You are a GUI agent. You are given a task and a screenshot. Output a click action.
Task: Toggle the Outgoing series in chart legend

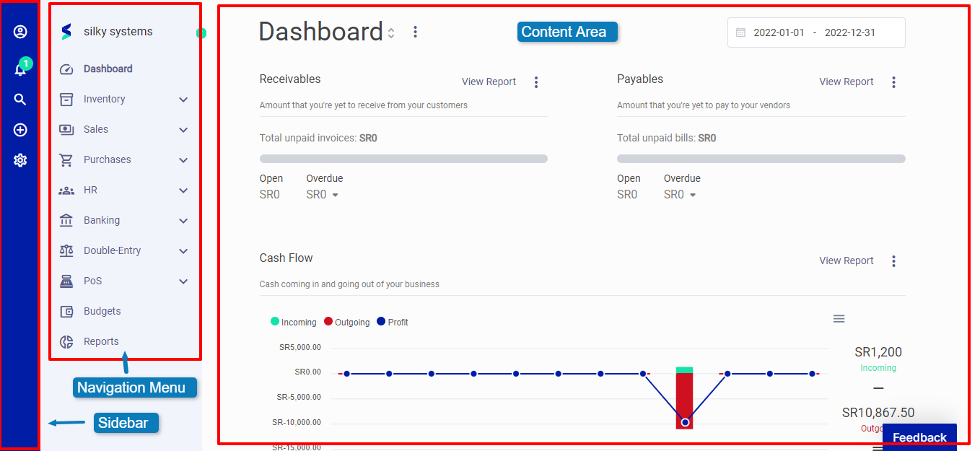(347, 323)
